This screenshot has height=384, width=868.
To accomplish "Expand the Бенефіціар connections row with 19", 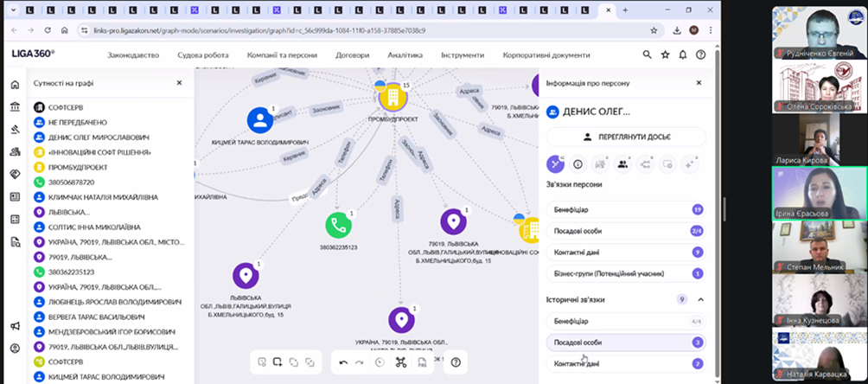I will coord(625,209).
